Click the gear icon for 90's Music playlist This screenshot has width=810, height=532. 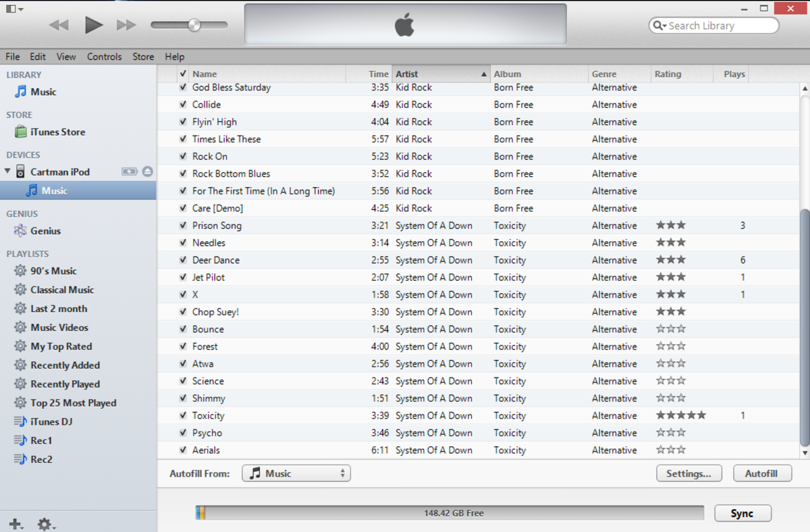click(20, 271)
